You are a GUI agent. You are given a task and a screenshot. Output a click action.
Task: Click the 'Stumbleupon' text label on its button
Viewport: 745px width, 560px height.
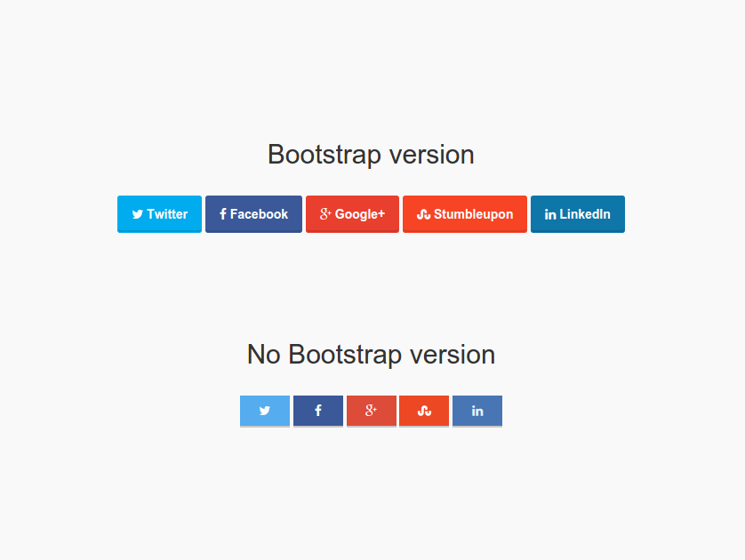pos(473,214)
